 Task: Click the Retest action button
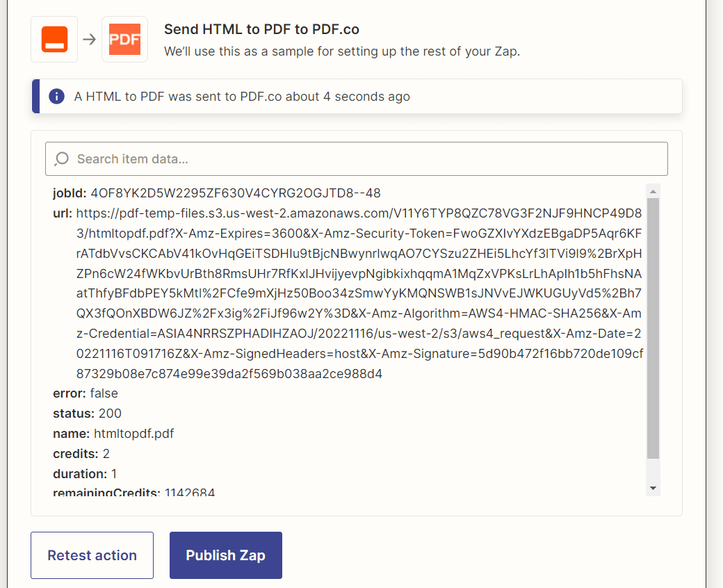tap(92, 555)
